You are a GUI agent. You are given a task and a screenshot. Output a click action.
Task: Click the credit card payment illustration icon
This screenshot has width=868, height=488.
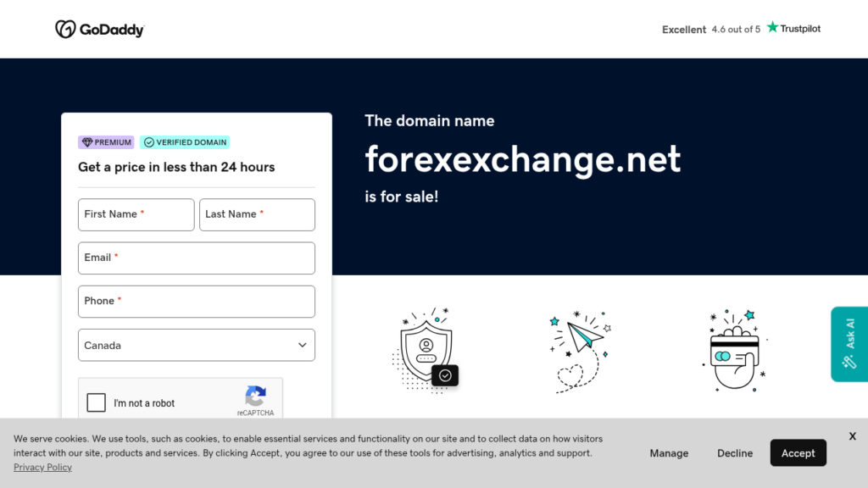click(732, 350)
